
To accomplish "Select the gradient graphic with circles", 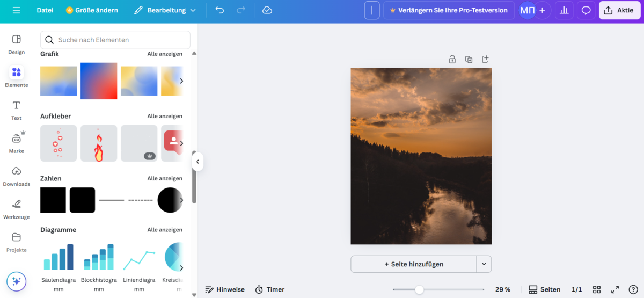I will click(x=139, y=81).
